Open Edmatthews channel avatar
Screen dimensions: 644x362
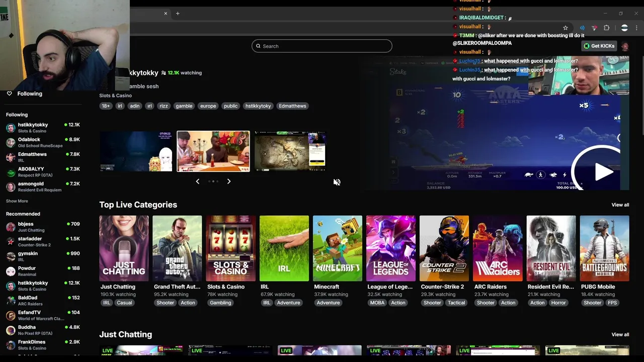tap(11, 157)
